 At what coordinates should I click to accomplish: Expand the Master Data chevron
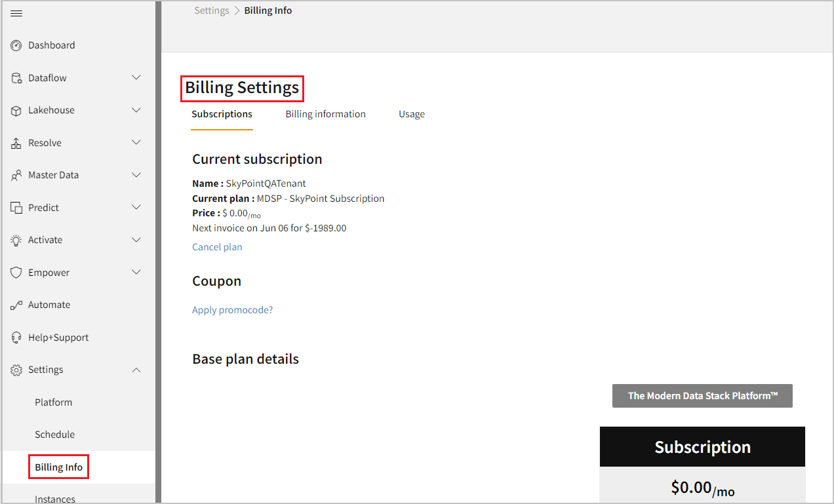(136, 175)
